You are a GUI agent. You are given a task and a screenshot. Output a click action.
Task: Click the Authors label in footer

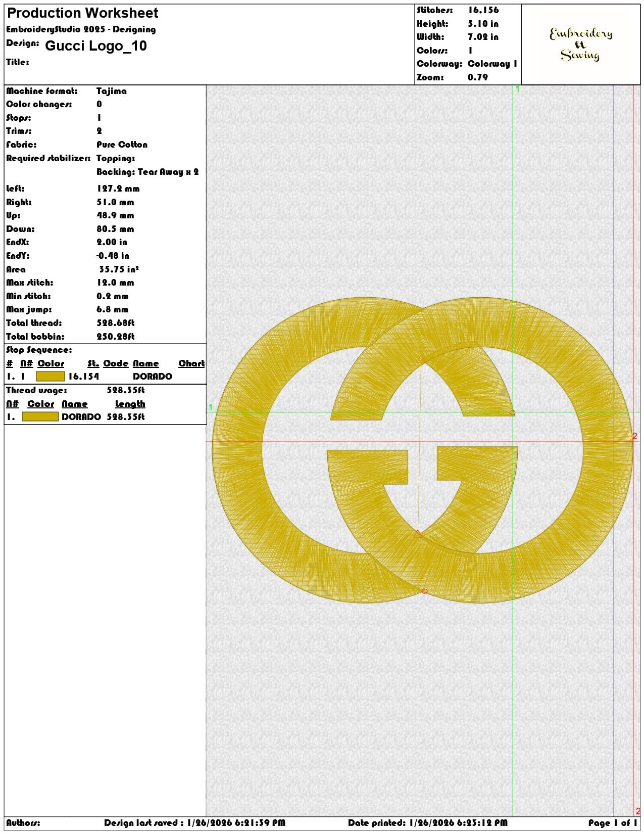point(23,823)
